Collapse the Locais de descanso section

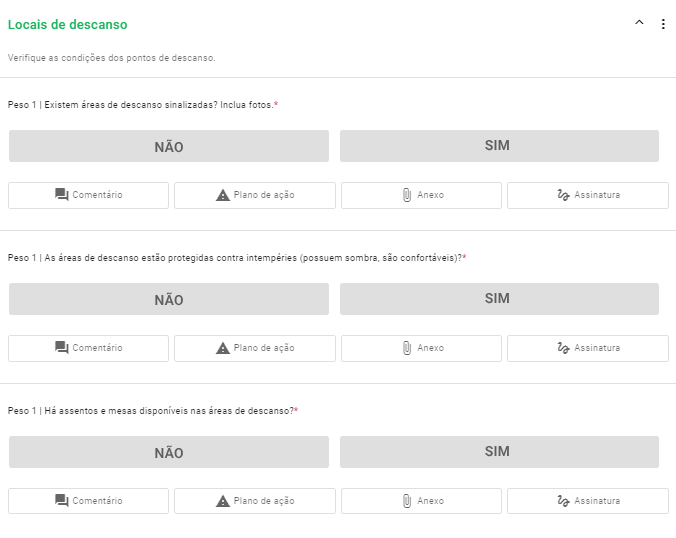pos(639,24)
